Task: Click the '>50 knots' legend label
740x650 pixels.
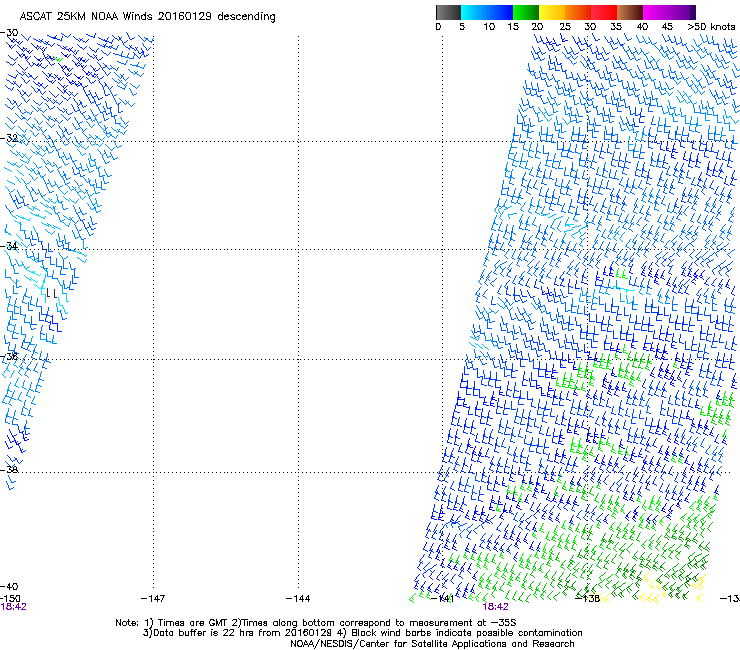Action: 711,27
